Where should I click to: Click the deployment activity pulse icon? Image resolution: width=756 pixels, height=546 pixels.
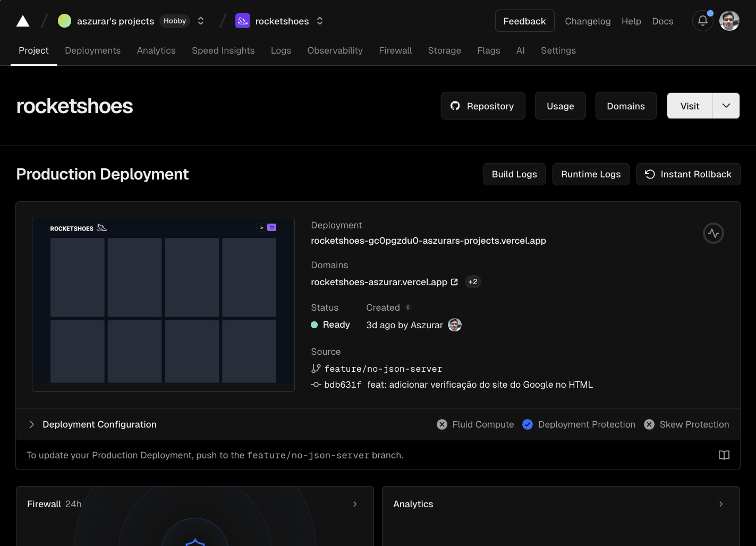tap(713, 233)
